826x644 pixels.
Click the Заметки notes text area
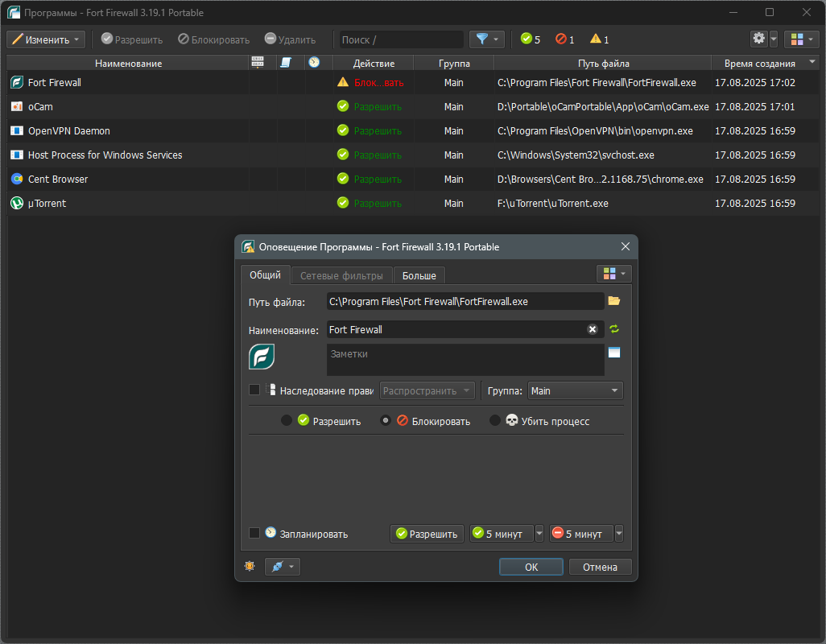pos(465,360)
